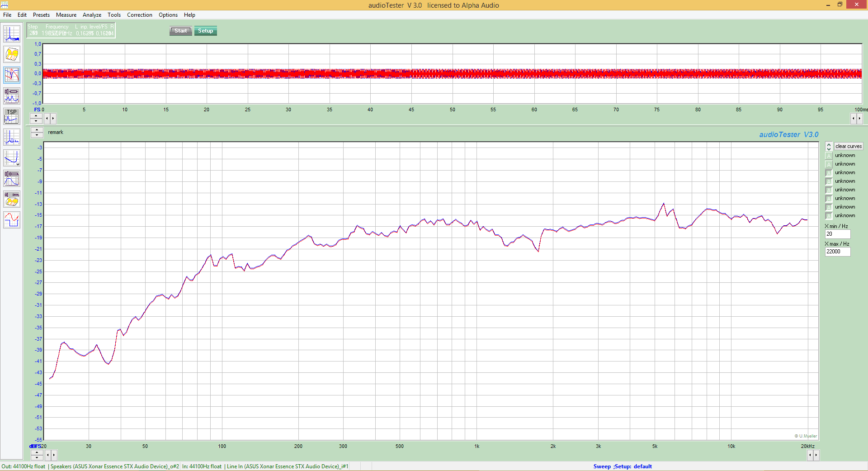The image size is (868, 471).
Task: Toggle the third 'unknown' curve A button
Action: click(x=829, y=173)
